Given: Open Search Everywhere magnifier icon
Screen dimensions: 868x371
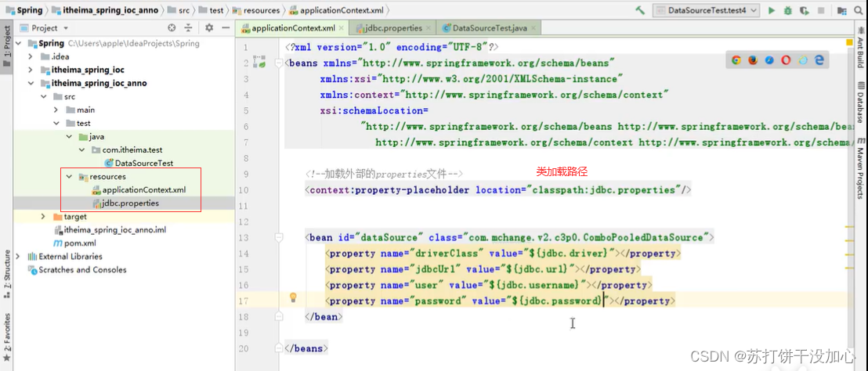Looking at the screenshot, I should [858, 10].
